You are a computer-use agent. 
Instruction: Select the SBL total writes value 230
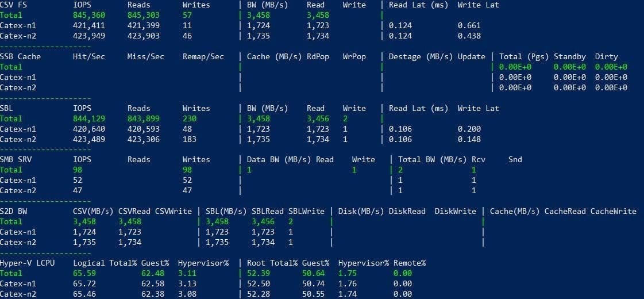pos(190,118)
